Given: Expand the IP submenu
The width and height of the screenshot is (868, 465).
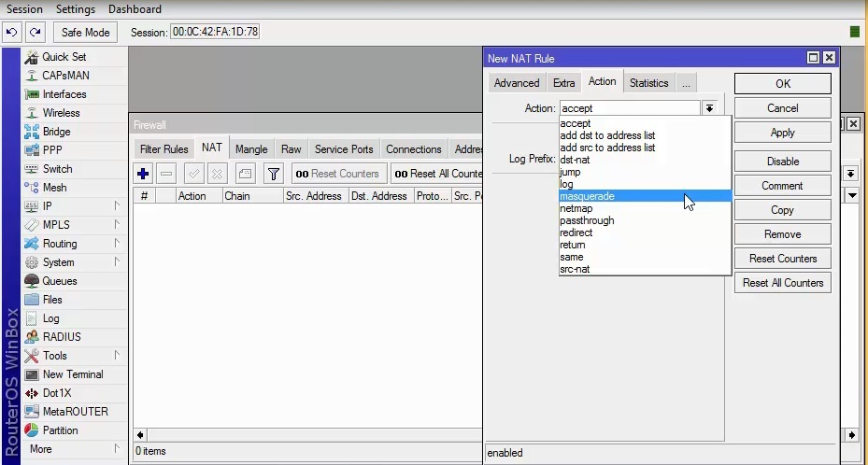Looking at the screenshot, I should (x=47, y=206).
